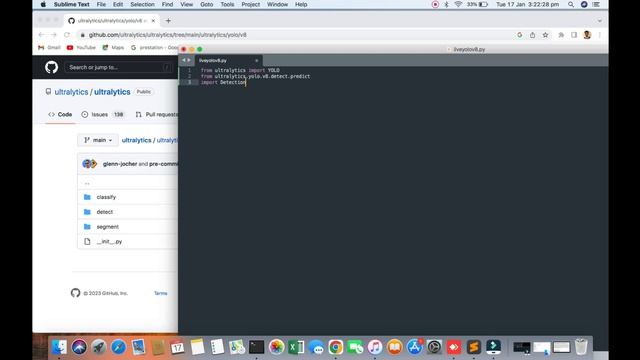Open Maps app in Dock
Image resolution: width=640 pixels, height=360 pixels.
(x=237, y=347)
